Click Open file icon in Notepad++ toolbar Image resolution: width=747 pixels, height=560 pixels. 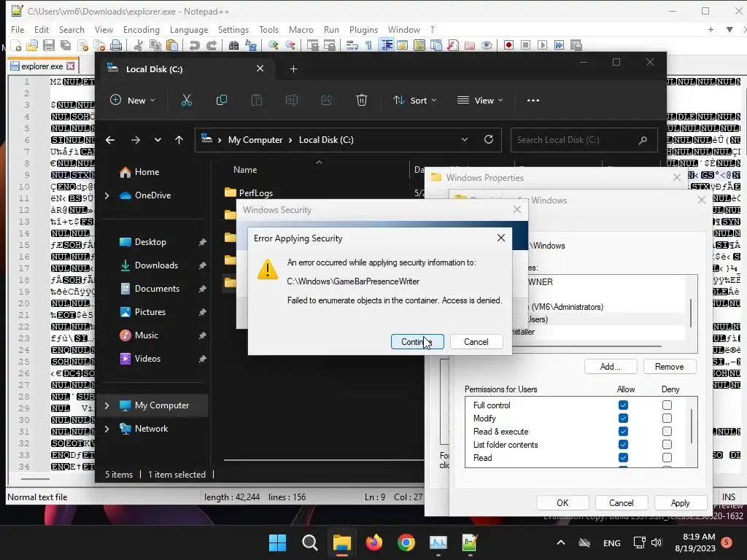click(x=32, y=45)
